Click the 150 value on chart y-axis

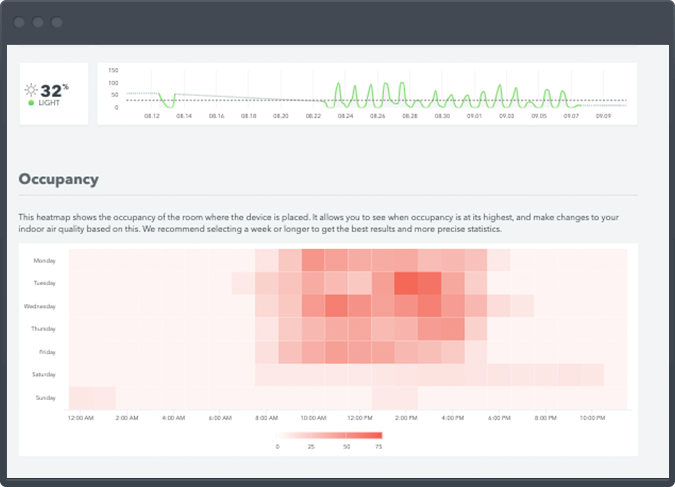[x=114, y=71]
